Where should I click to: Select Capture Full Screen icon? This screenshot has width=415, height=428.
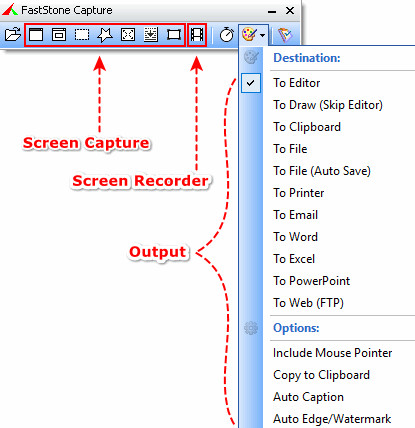[128, 34]
